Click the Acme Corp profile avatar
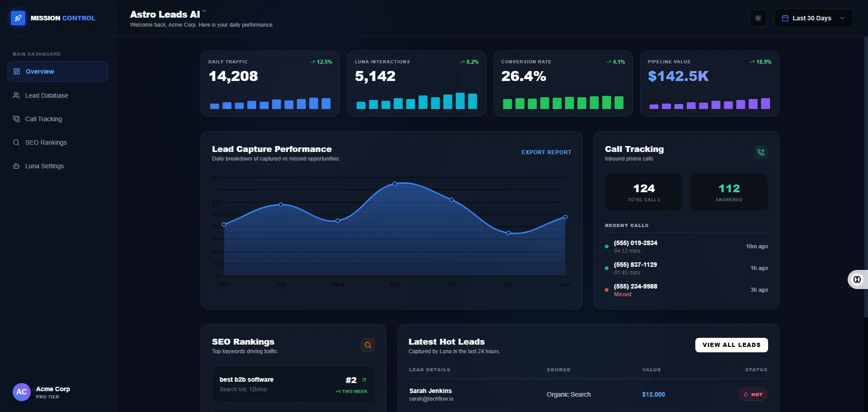Screen dimensions: 868x412 pyautogui.click(x=21, y=392)
